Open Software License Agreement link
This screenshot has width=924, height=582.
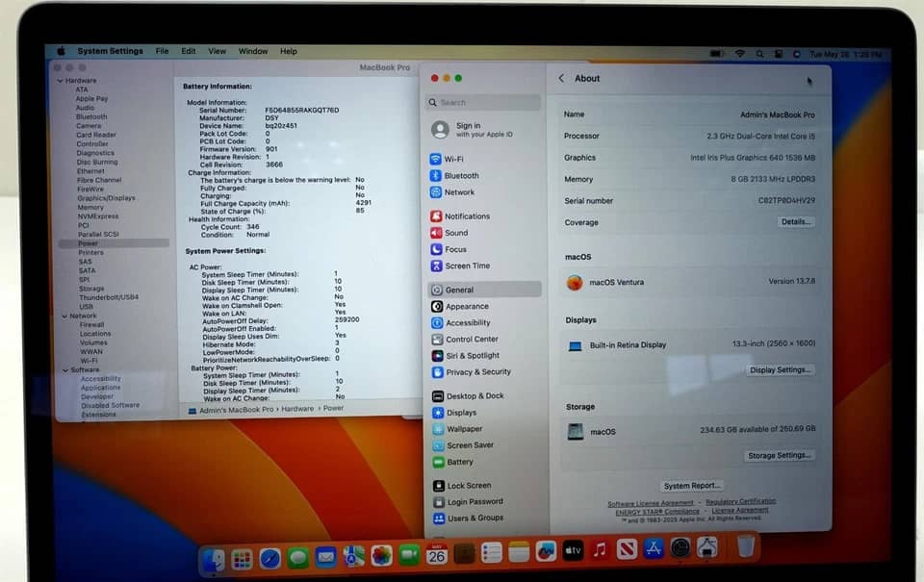[x=651, y=504]
